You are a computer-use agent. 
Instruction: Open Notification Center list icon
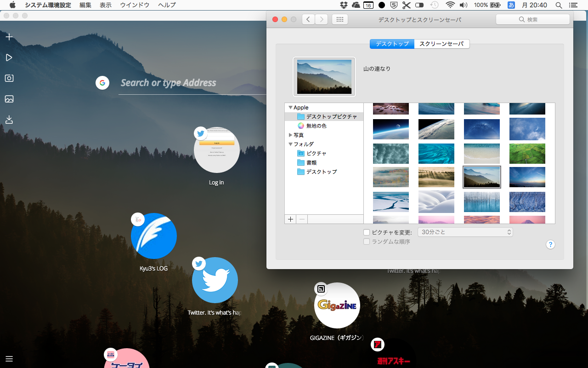(x=572, y=5)
